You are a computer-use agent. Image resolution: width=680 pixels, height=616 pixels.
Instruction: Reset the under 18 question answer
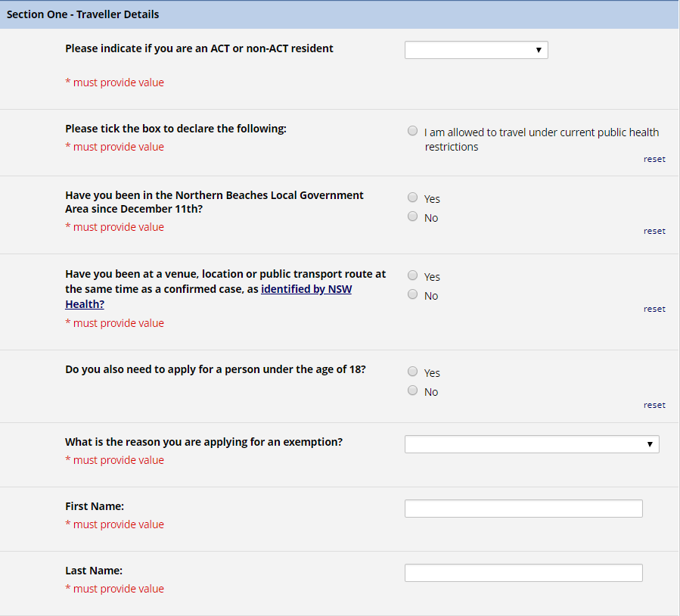pyautogui.click(x=654, y=405)
